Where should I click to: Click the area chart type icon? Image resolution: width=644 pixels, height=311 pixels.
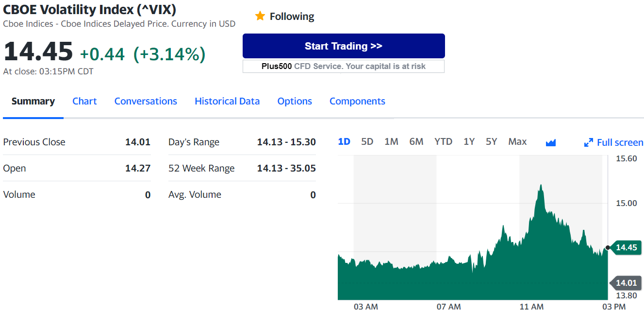550,142
